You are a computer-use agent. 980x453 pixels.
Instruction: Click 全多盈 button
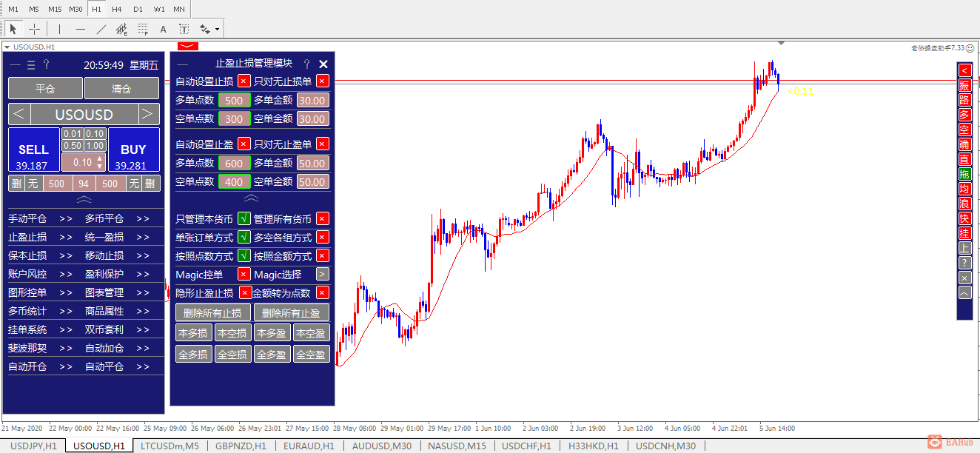[271, 355]
